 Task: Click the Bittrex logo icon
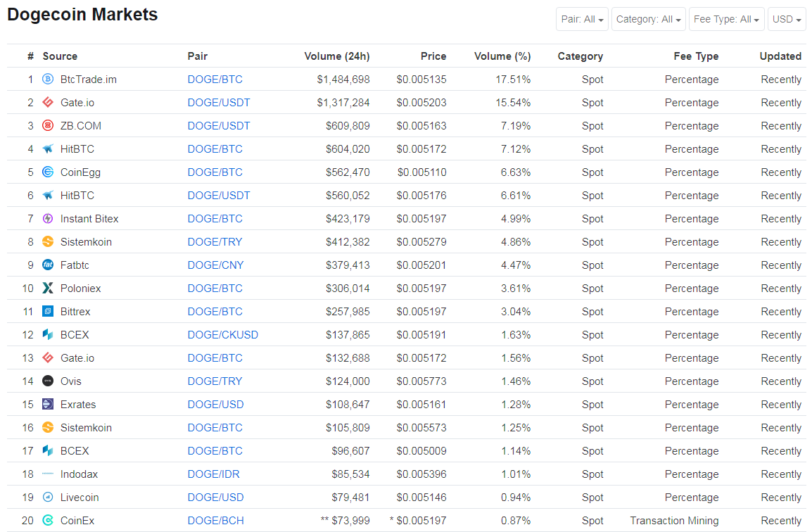(x=48, y=311)
